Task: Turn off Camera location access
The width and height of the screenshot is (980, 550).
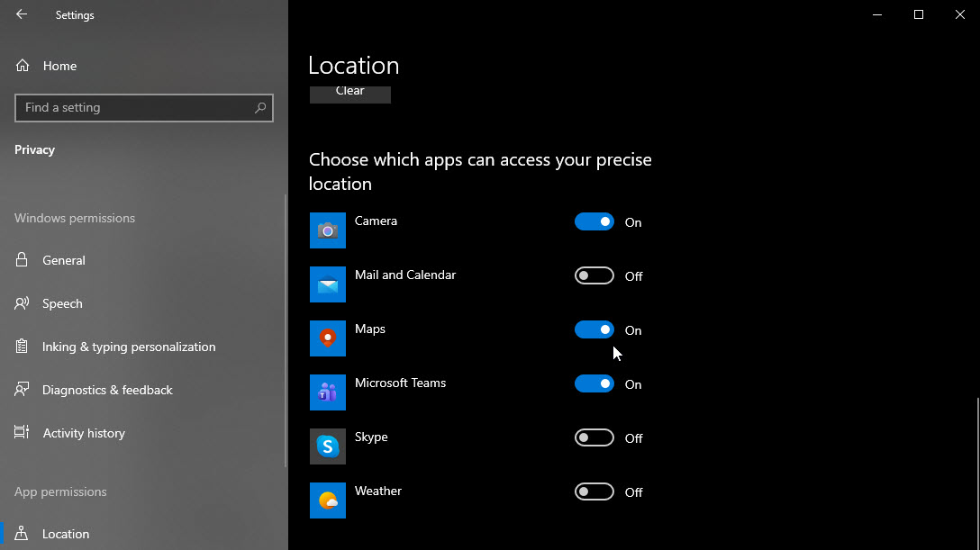Action: tap(594, 221)
